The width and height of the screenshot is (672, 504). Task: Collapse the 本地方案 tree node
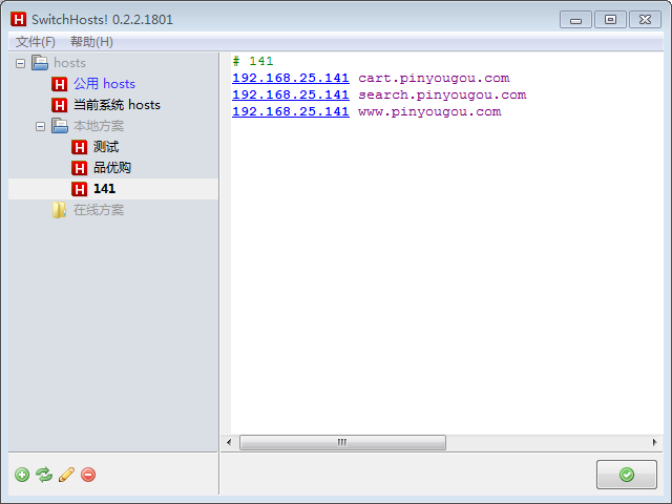(x=40, y=126)
